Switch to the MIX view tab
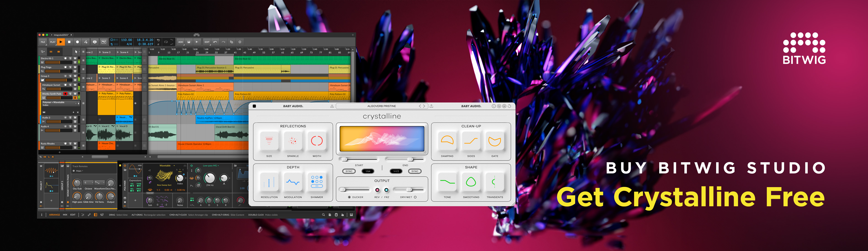868x251 pixels. point(65,215)
